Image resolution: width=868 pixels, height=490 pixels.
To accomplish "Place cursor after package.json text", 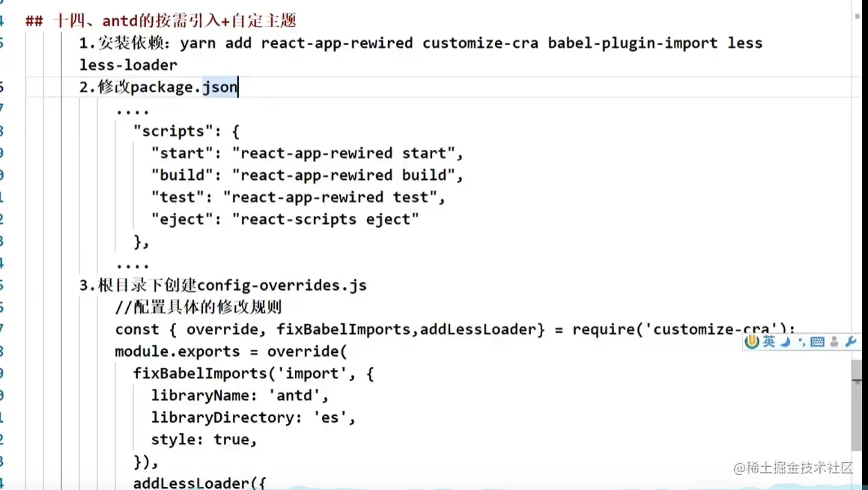I will pyautogui.click(x=238, y=87).
